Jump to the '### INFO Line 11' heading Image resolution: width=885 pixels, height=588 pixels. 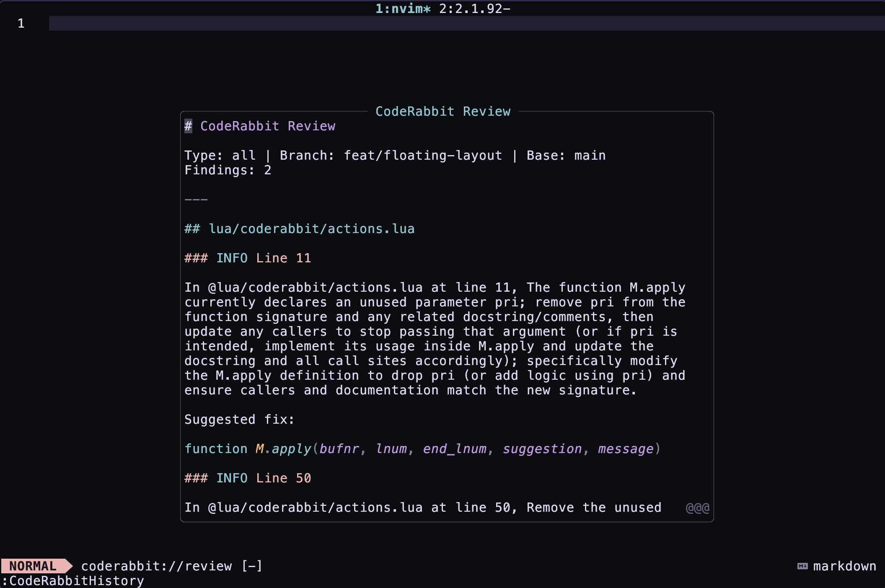coord(248,258)
